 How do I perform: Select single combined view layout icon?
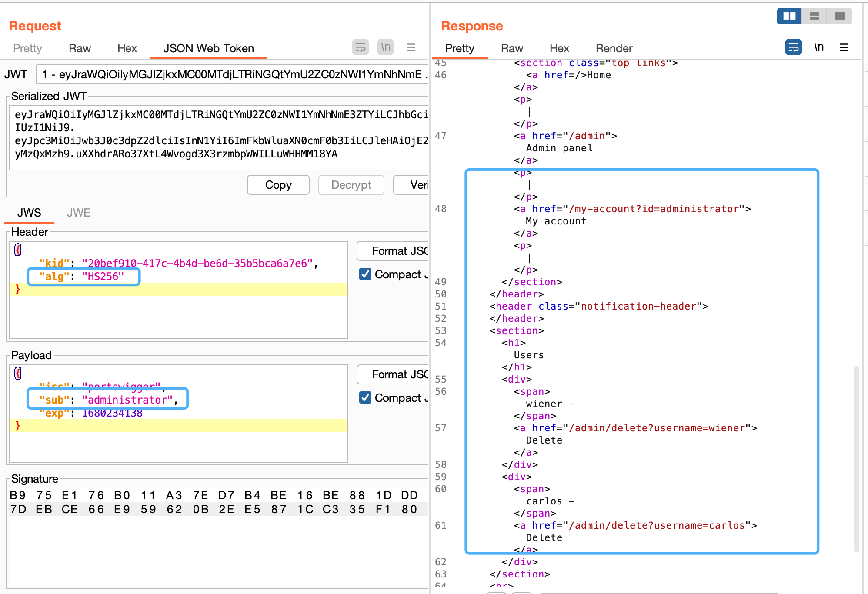click(x=839, y=17)
